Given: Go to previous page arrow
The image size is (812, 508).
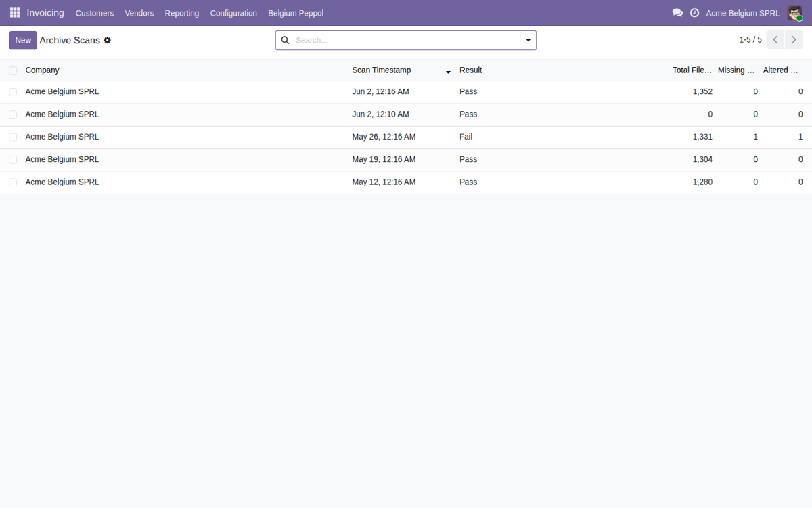Looking at the screenshot, I should pos(775,40).
